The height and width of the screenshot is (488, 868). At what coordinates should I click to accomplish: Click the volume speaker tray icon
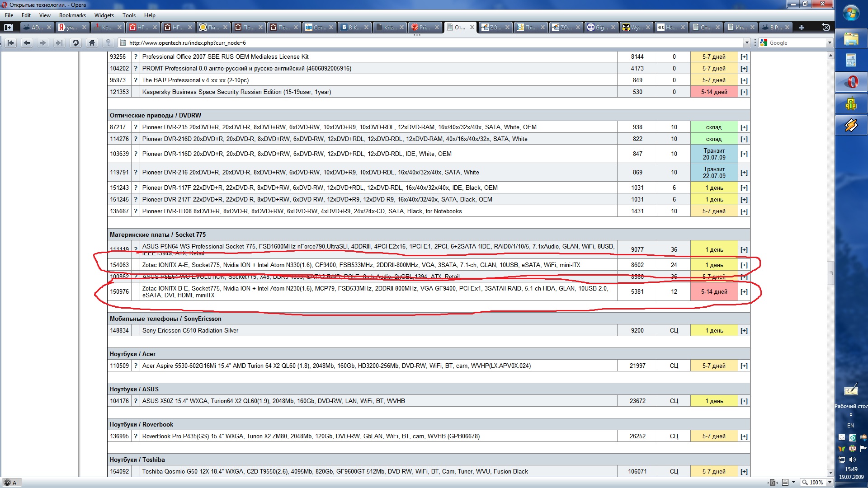(x=853, y=460)
